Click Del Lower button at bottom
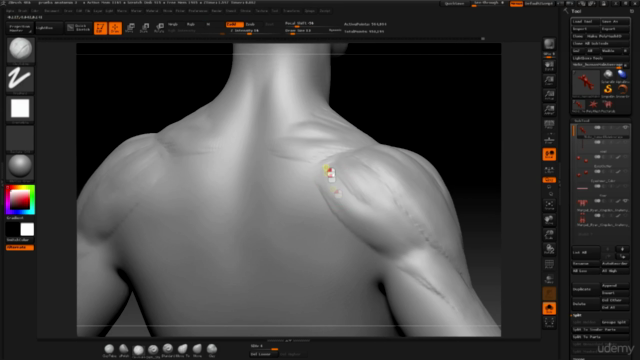The width and height of the screenshot is (640, 360). [x=263, y=354]
